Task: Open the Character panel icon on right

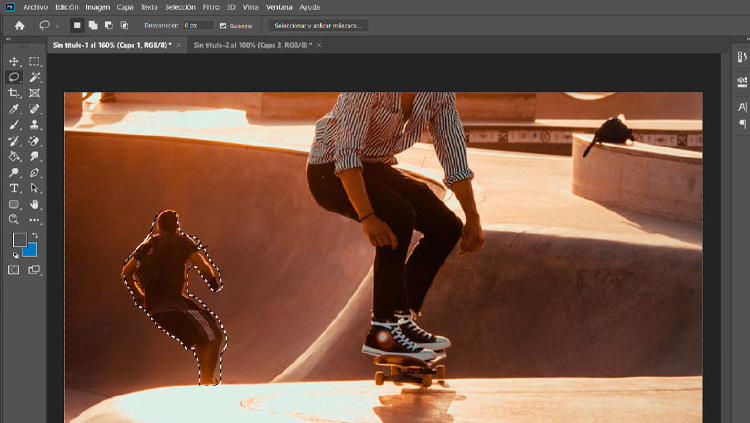Action: tap(742, 107)
